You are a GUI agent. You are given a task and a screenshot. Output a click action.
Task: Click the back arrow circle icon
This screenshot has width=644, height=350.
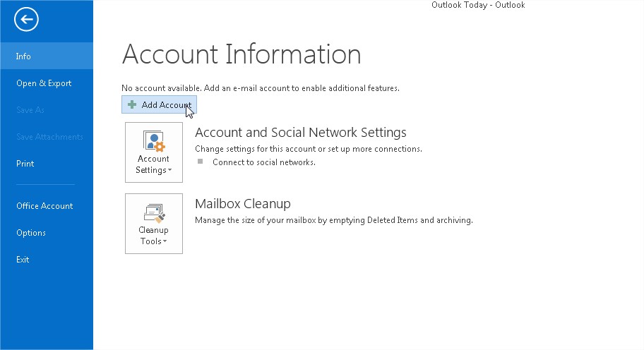[26, 19]
